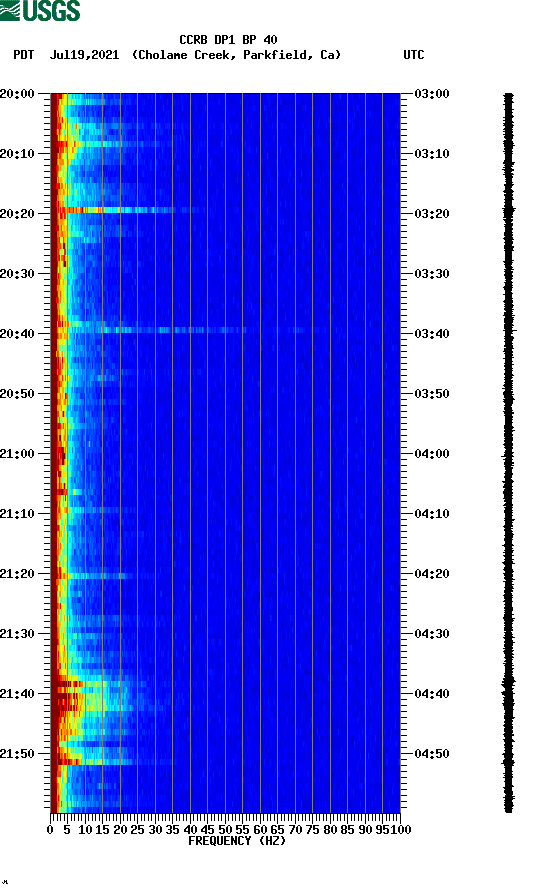Click the '21:50' PDT time label
552x893 pixels.
point(18,753)
